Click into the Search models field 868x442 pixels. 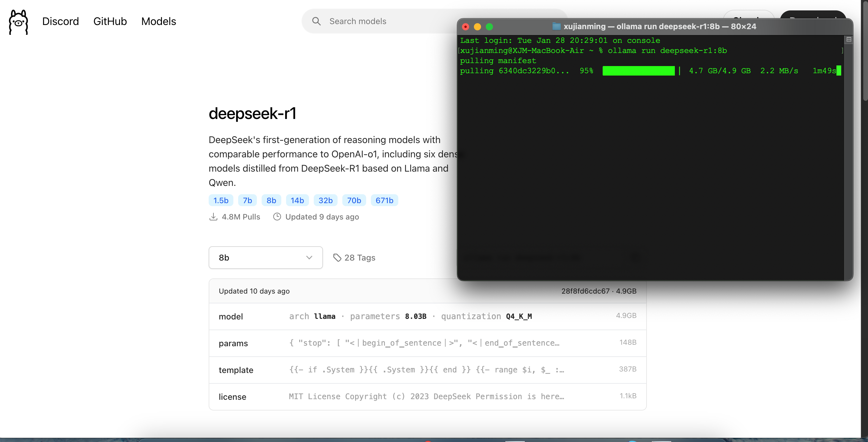point(388,21)
